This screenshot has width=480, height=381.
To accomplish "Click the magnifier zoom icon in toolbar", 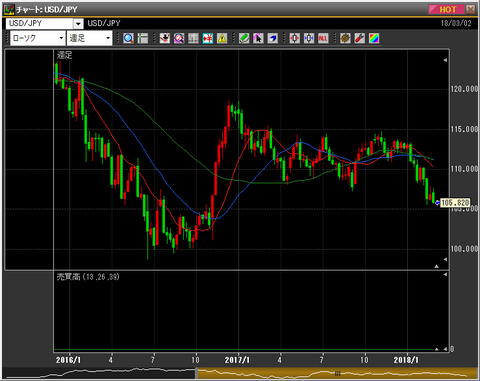I will [128, 38].
